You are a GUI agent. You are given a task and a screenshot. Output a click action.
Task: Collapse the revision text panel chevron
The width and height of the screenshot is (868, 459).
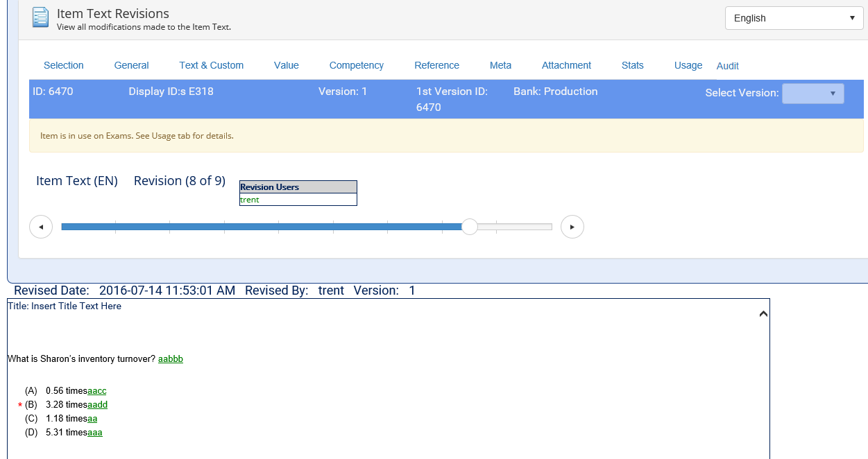[x=763, y=314]
